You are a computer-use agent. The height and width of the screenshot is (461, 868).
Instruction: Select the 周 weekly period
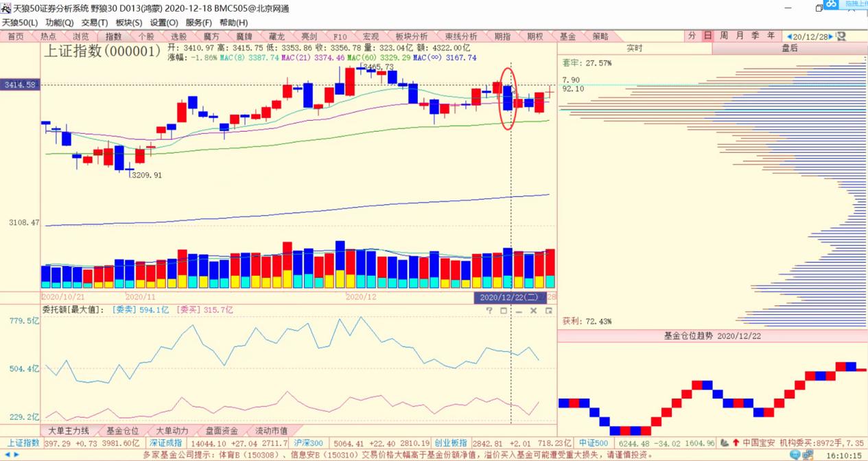point(724,36)
